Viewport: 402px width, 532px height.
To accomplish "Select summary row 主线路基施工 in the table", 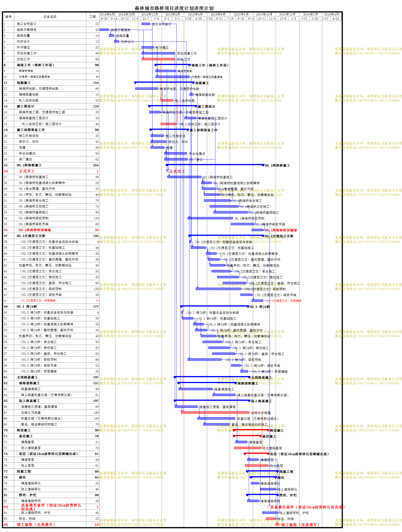I will [51, 377].
